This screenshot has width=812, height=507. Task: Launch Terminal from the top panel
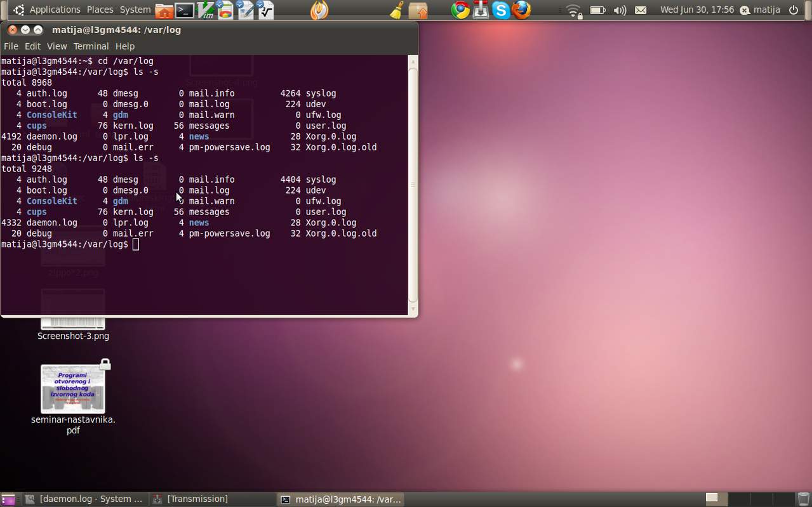(x=185, y=10)
